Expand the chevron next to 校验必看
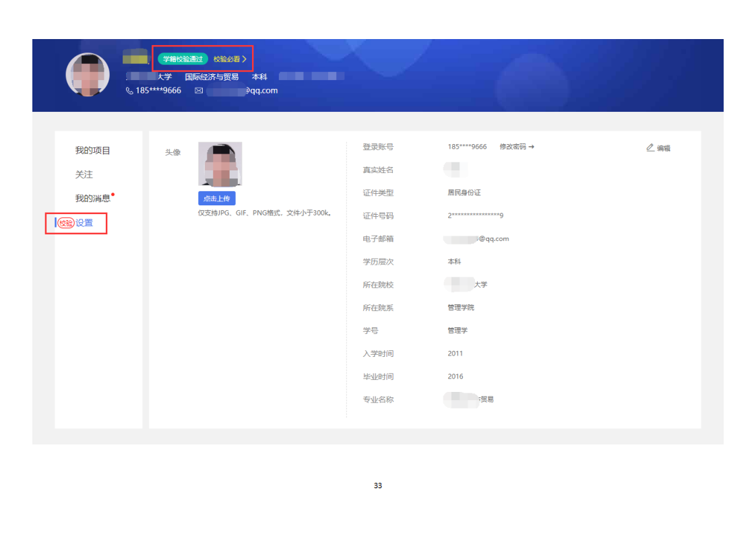Screen dimensions: 756x534 pyautogui.click(x=245, y=59)
